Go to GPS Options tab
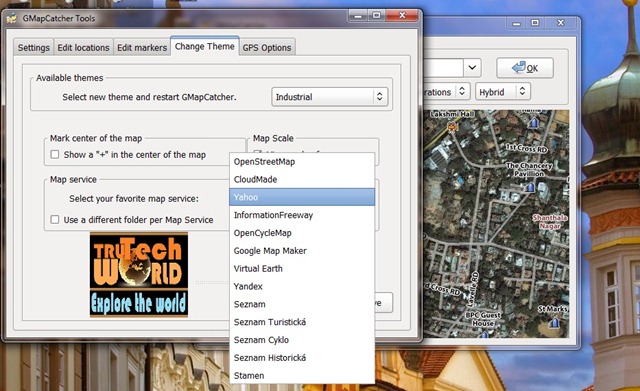The height and width of the screenshot is (391, 640). pos(267,48)
